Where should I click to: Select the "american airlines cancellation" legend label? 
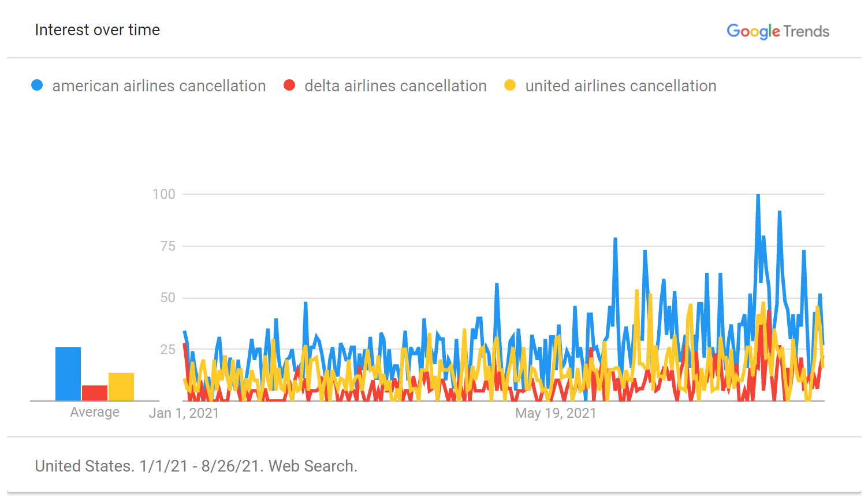coord(159,86)
